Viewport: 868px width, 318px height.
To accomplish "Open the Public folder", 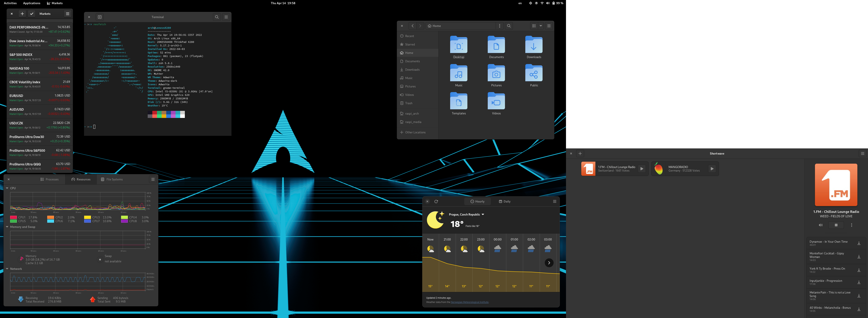I will click(534, 75).
